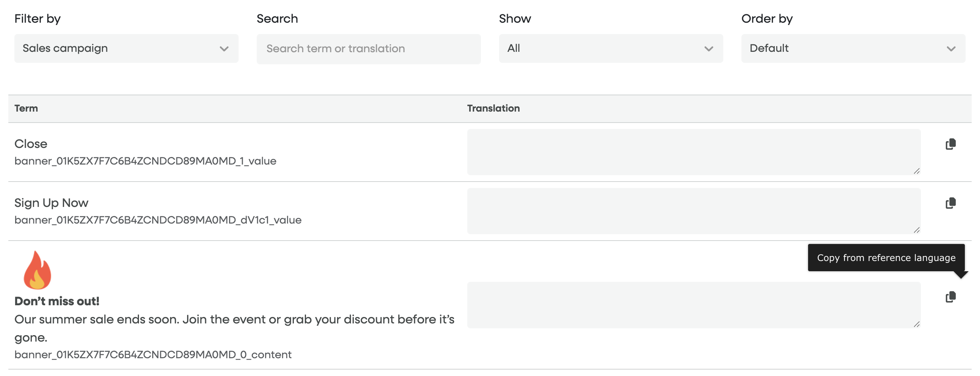Click the Don't miss out translation area

pyautogui.click(x=693, y=305)
